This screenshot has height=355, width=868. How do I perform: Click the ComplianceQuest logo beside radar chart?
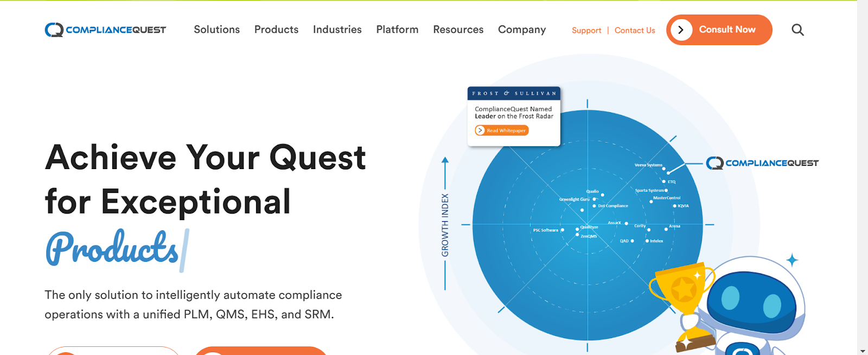[x=762, y=163]
